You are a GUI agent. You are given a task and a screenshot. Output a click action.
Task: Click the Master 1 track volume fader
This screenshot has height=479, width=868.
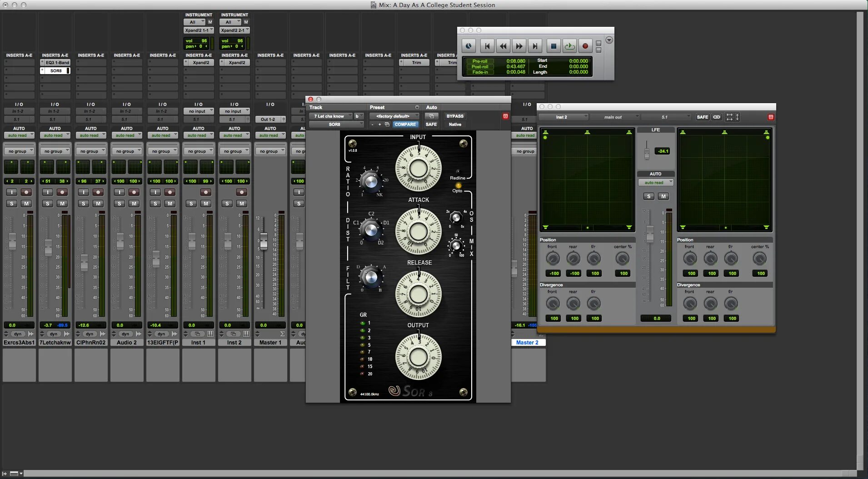click(x=264, y=240)
